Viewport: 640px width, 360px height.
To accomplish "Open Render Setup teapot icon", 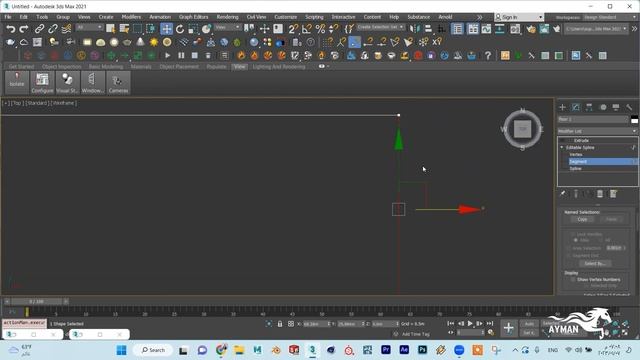I will click(531, 29).
